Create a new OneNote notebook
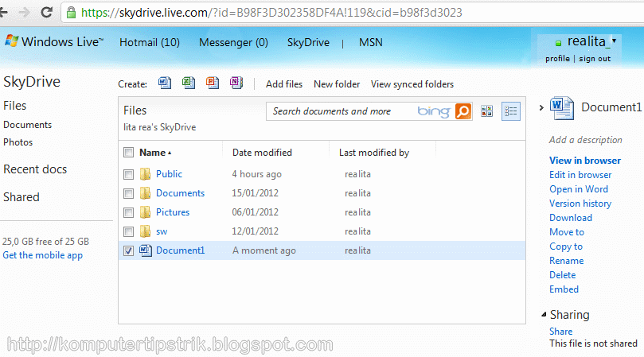Image resolution: width=644 pixels, height=357 pixels. click(x=236, y=83)
